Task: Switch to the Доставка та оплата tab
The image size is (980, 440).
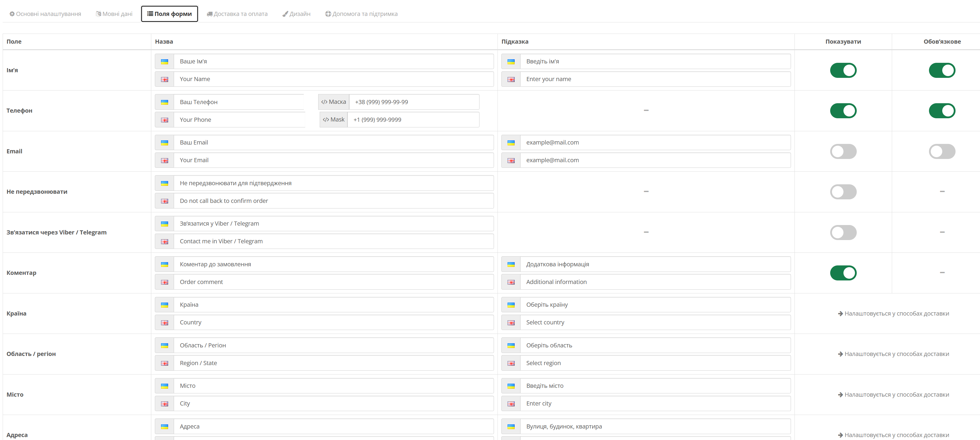Action: 237,14
